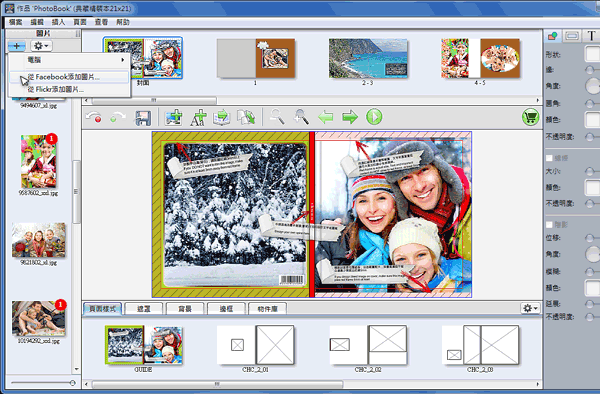Open the order shopping cart icon

[x=530, y=117]
